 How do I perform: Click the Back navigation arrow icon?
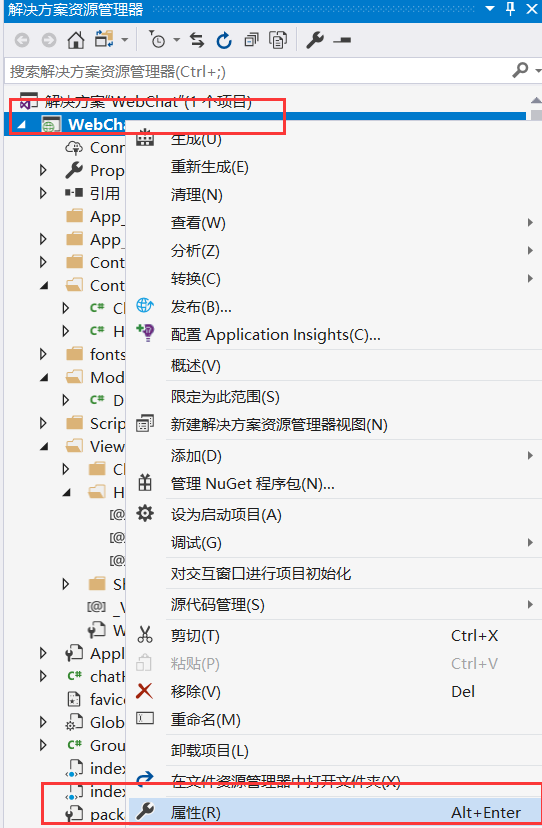pyautogui.click(x=22, y=40)
